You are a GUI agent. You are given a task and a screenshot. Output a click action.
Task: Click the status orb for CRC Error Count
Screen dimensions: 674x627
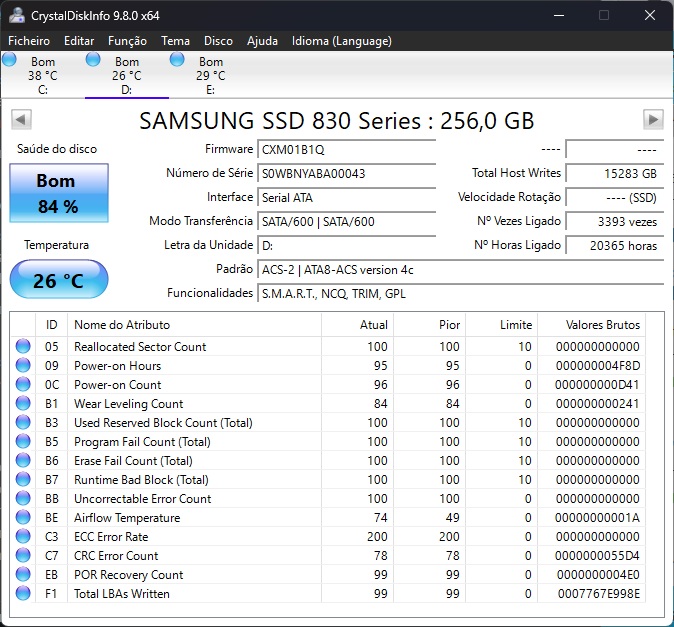point(23,556)
